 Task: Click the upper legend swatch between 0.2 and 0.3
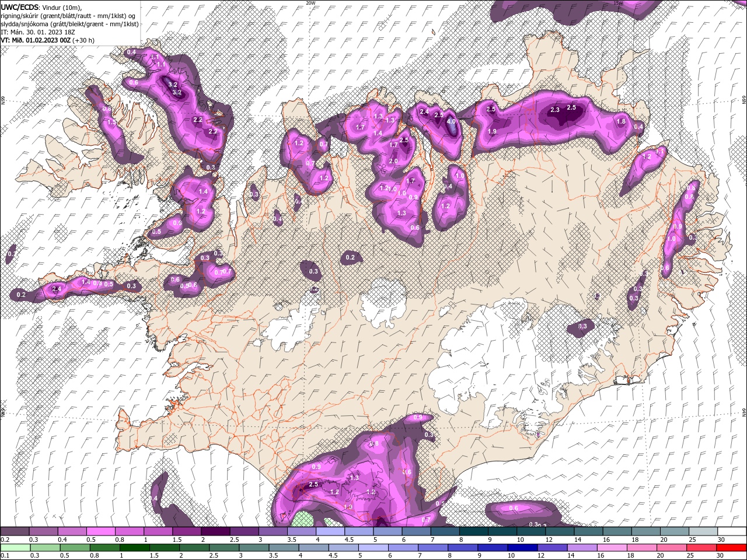tap(15, 531)
